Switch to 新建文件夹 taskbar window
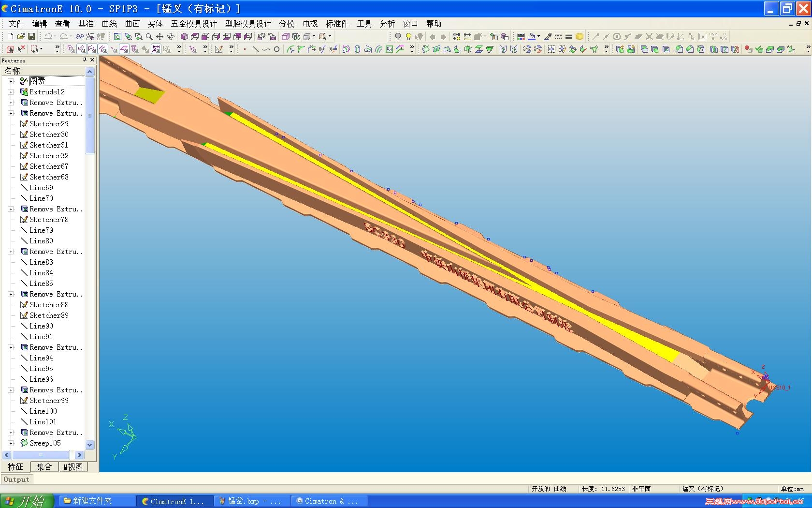 coord(97,501)
